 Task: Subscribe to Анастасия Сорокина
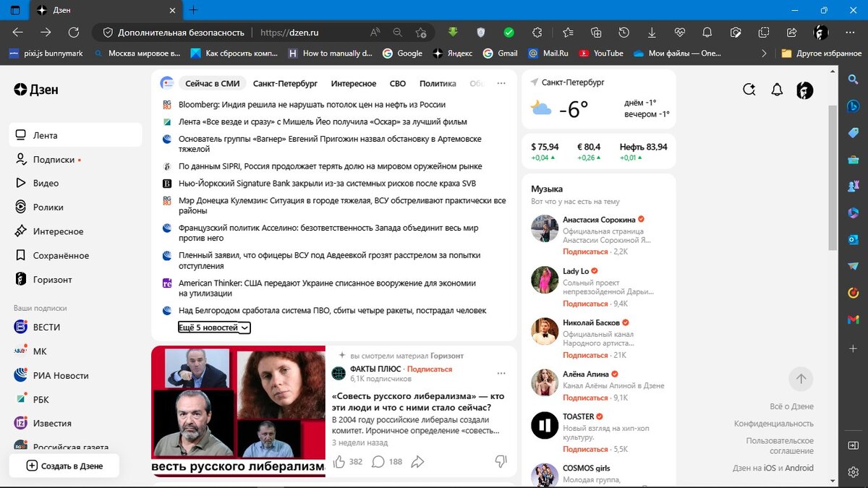click(585, 252)
